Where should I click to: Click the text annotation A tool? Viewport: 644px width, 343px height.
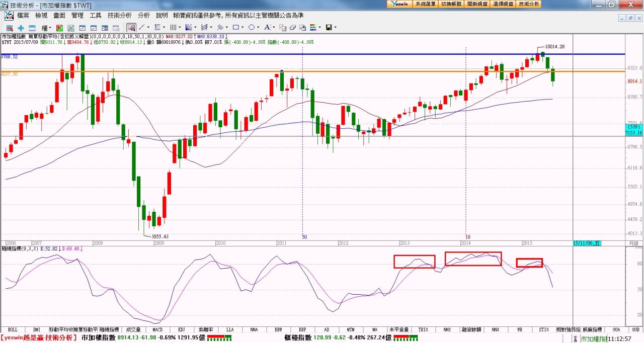tap(267, 27)
